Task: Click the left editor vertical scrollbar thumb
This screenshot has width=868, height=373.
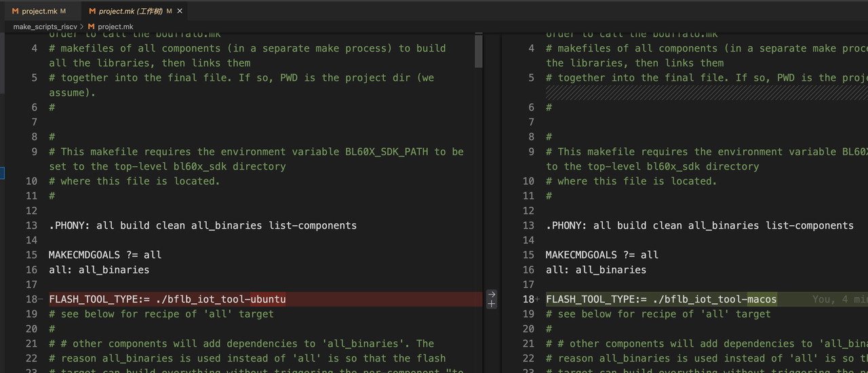Action: click(479, 52)
